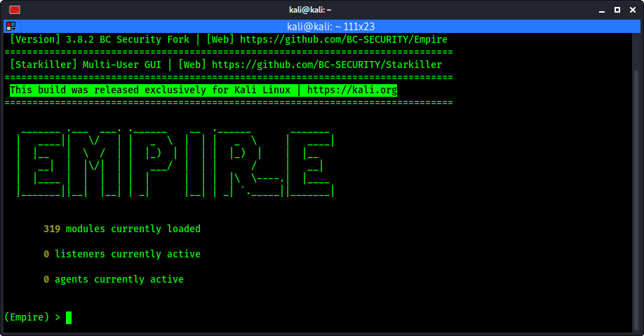Open the BC-SECURITY/Empire GitHub URL
This screenshot has height=336, width=644.
[x=343, y=39]
